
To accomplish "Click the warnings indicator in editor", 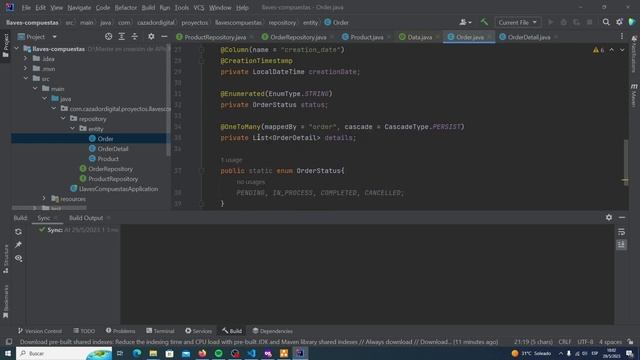I will pos(598,50).
